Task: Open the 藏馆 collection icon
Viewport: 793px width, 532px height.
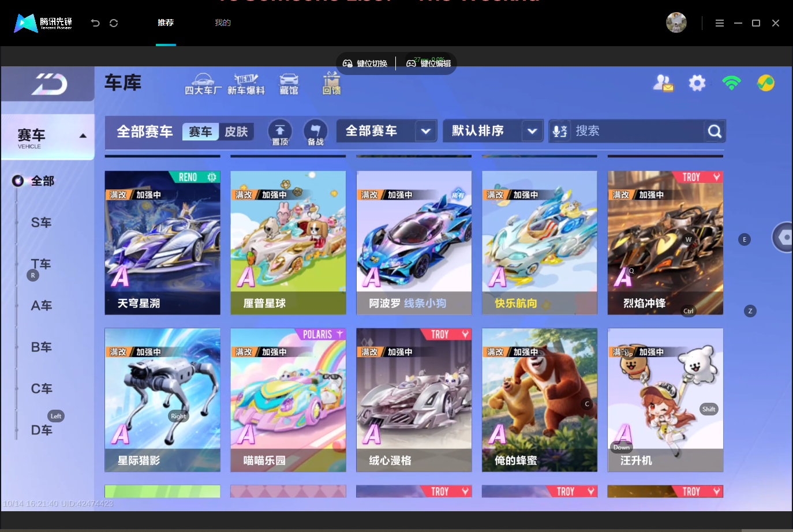Action: click(289, 84)
